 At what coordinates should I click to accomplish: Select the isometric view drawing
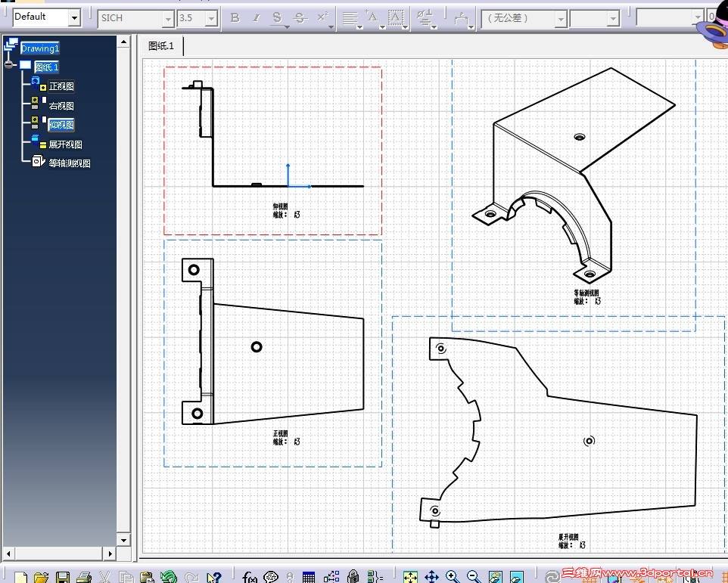(x=574, y=174)
